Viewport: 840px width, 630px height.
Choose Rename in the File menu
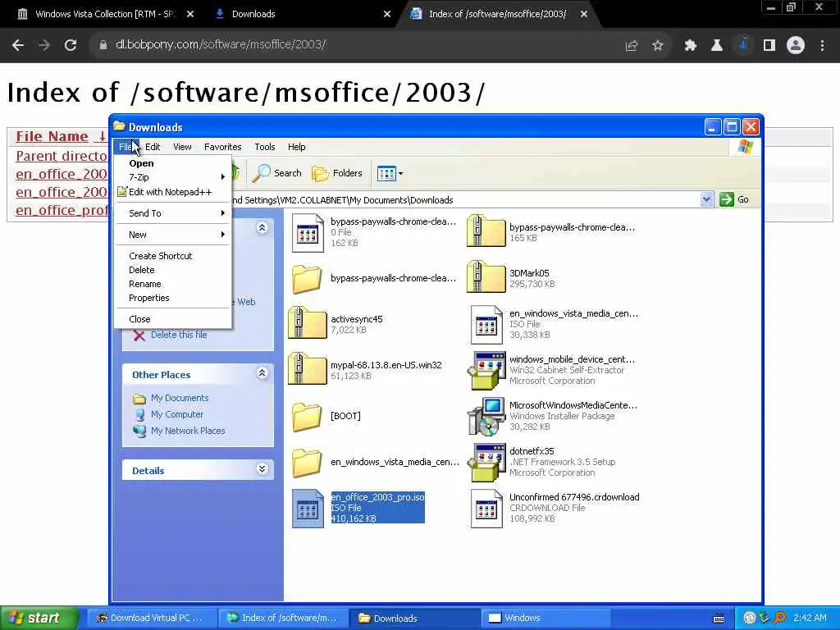point(172,284)
